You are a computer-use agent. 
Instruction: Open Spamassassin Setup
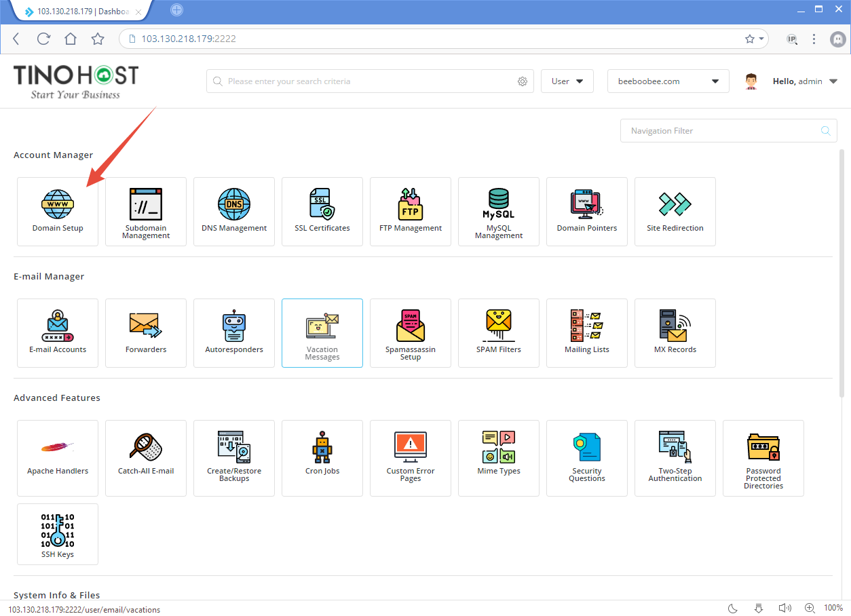tap(410, 333)
